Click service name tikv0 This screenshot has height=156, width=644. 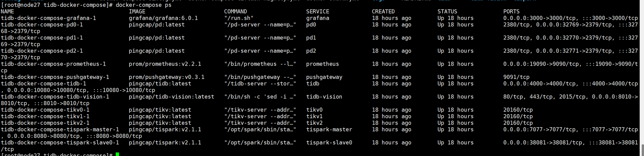point(315,110)
